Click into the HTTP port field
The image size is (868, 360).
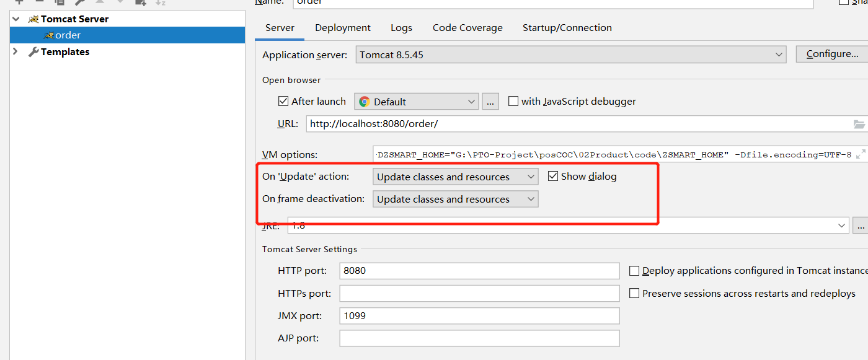(479, 271)
